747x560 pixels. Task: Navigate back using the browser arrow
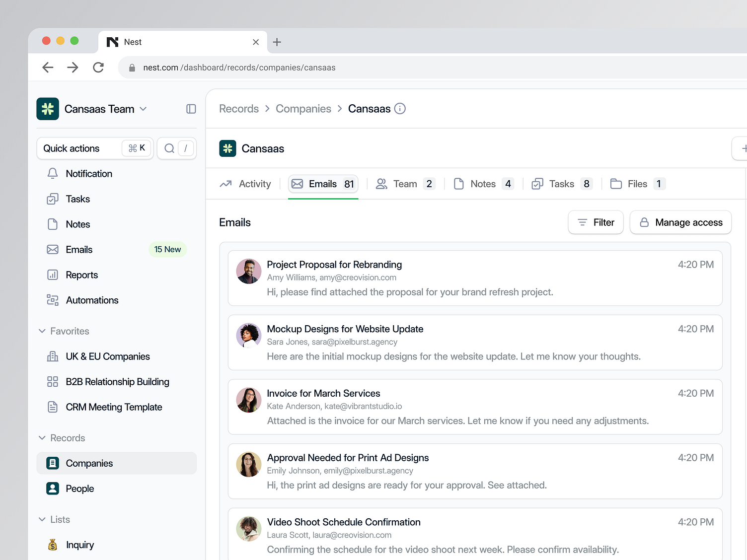(x=48, y=67)
